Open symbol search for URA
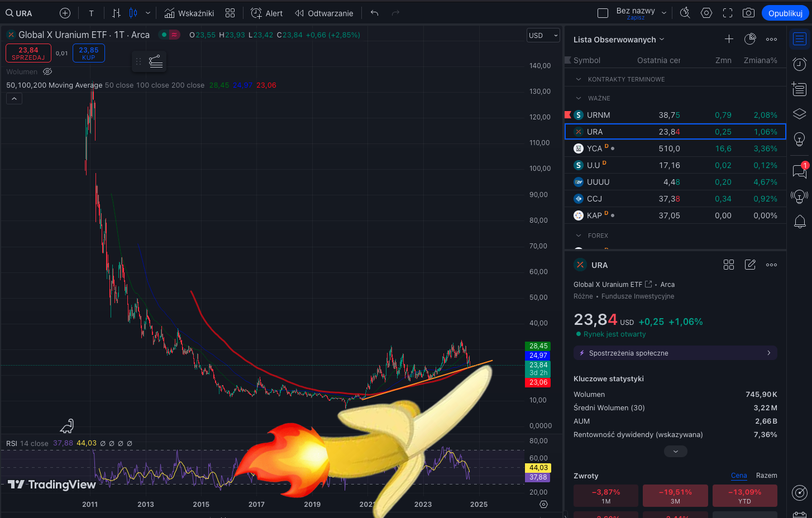This screenshot has width=812, height=518. [x=19, y=13]
